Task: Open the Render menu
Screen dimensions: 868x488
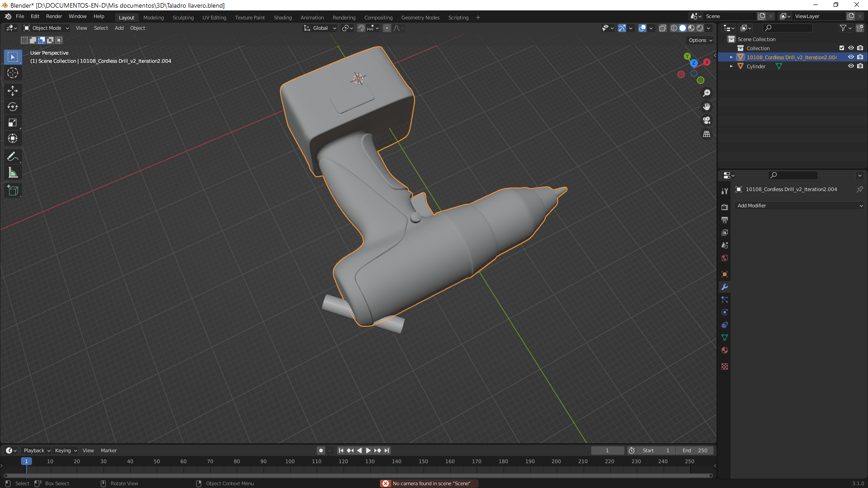Action: click(54, 16)
